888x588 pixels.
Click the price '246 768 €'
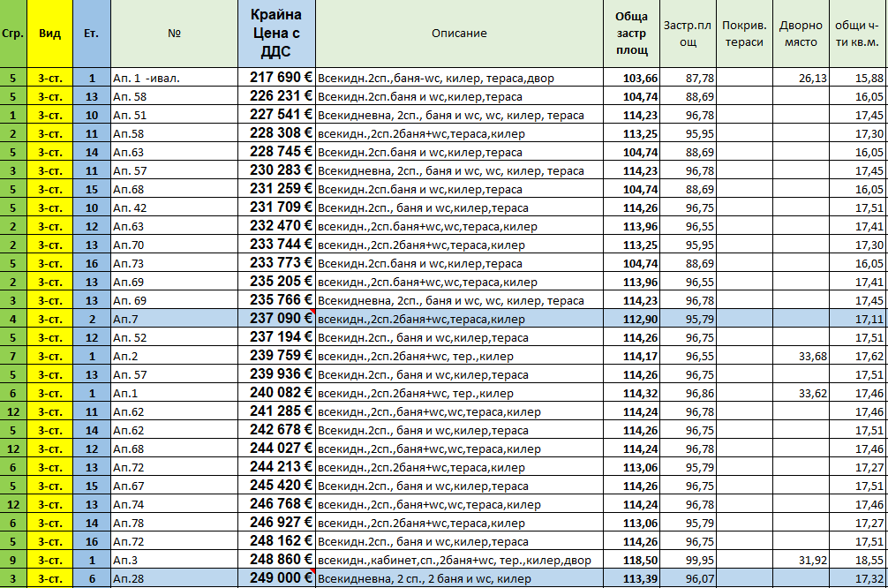(276, 504)
